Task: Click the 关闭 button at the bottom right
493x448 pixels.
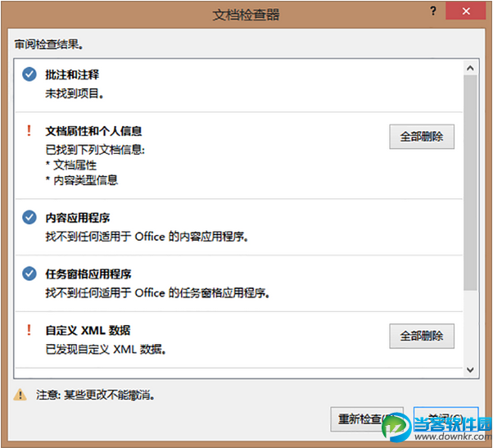Action: coord(446,419)
